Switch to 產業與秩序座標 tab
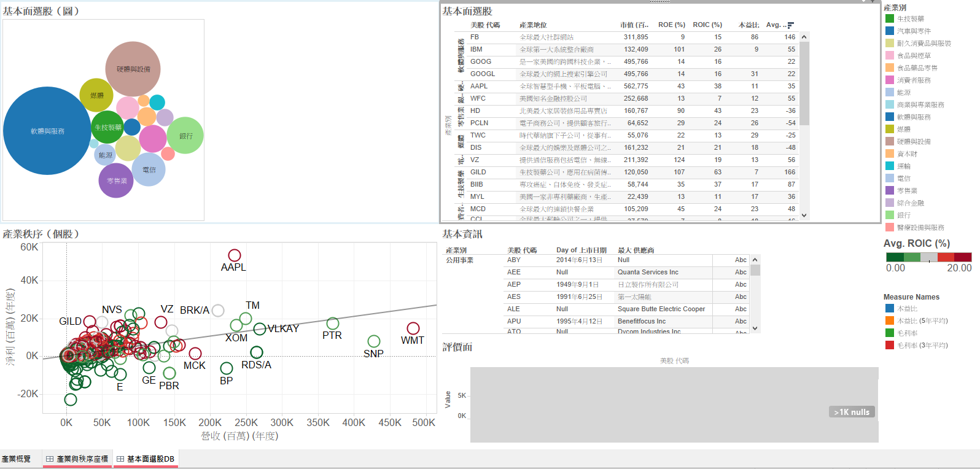Screen dimensions: 980x469 click(x=77, y=459)
